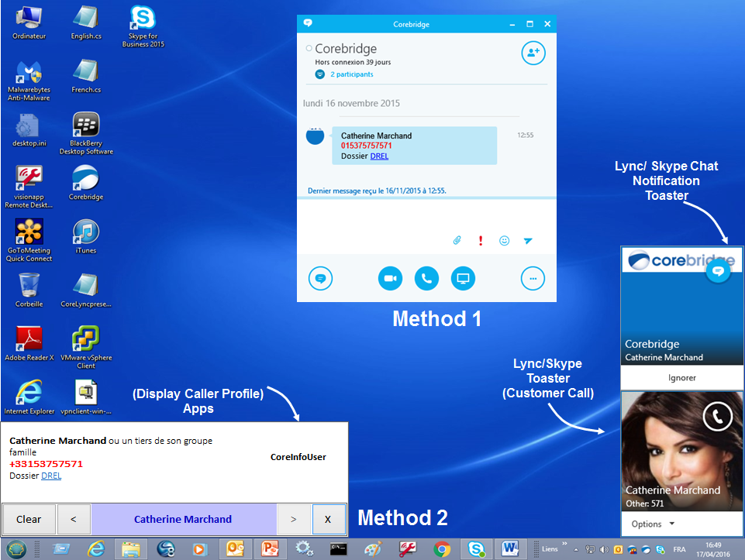Open the English.cs file on desktop
This screenshot has width=745, height=560.
coord(86,22)
